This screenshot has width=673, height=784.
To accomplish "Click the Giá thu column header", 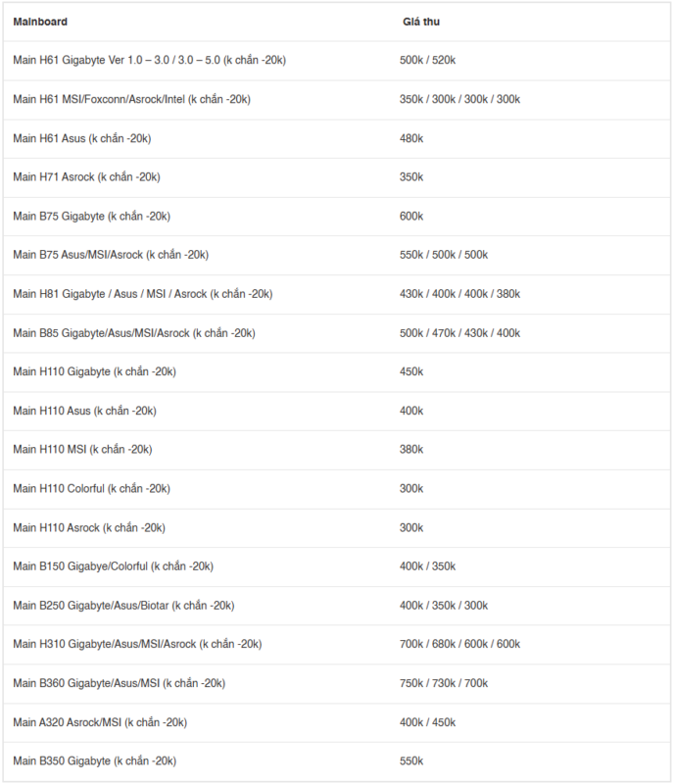I will click(x=421, y=22).
